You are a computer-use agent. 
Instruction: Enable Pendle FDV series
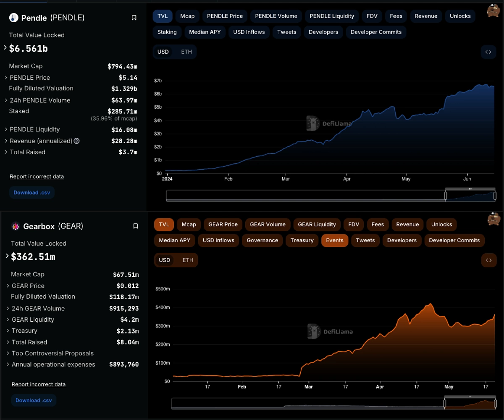(372, 16)
